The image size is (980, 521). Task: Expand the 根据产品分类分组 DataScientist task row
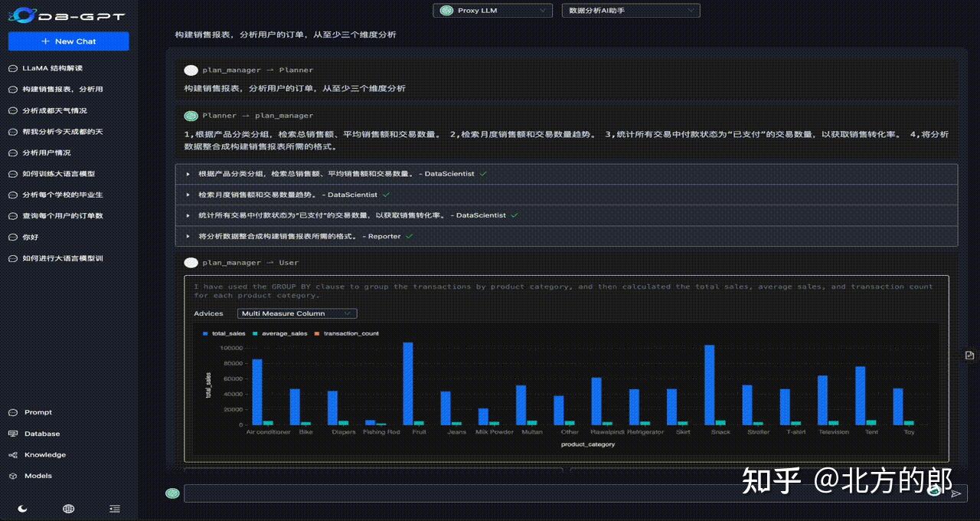(187, 174)
